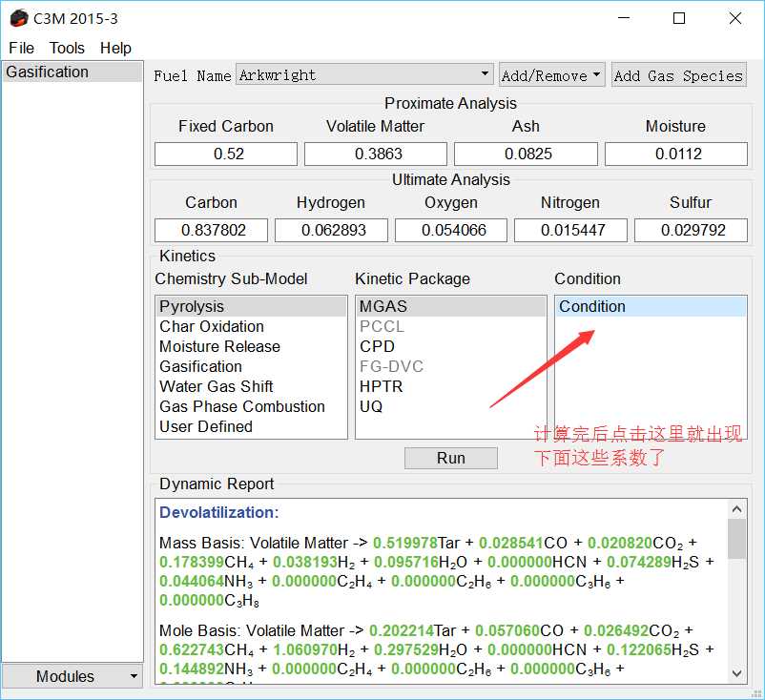Click the Ash value field 0.0825

coord(526,154)
